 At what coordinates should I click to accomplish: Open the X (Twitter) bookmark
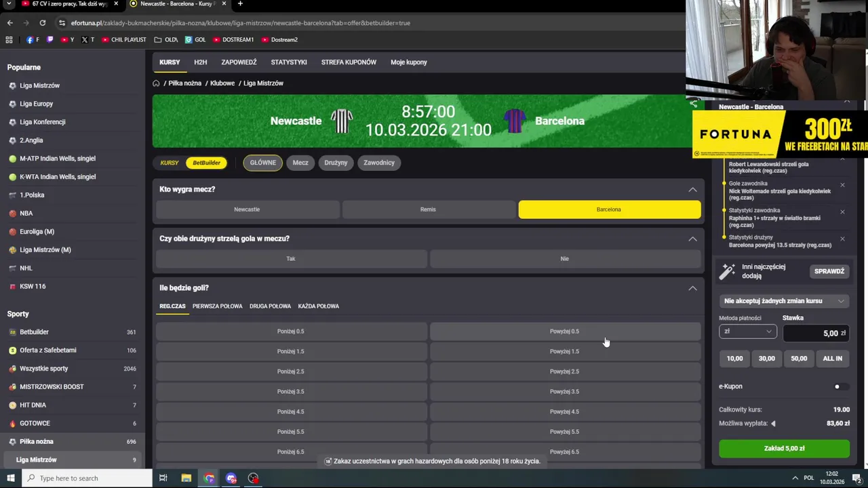(x=87, y=40)
